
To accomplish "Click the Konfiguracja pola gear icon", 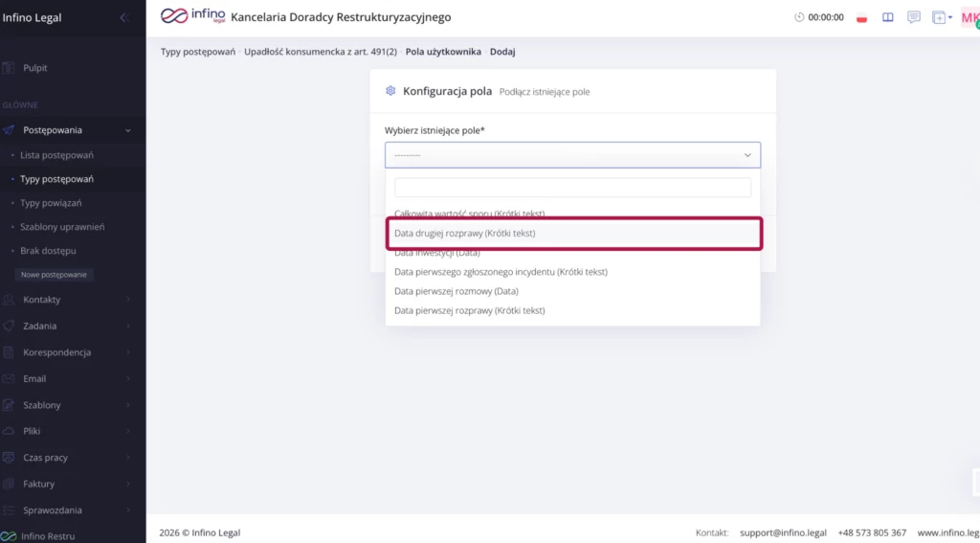I will pyautogui.click(x=390, y=91).
